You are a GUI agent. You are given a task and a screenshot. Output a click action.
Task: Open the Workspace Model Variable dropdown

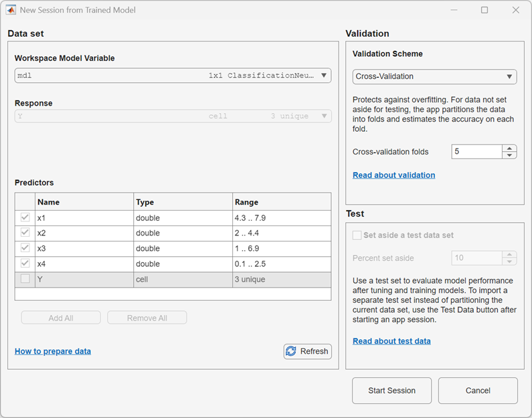coord(173,76)
